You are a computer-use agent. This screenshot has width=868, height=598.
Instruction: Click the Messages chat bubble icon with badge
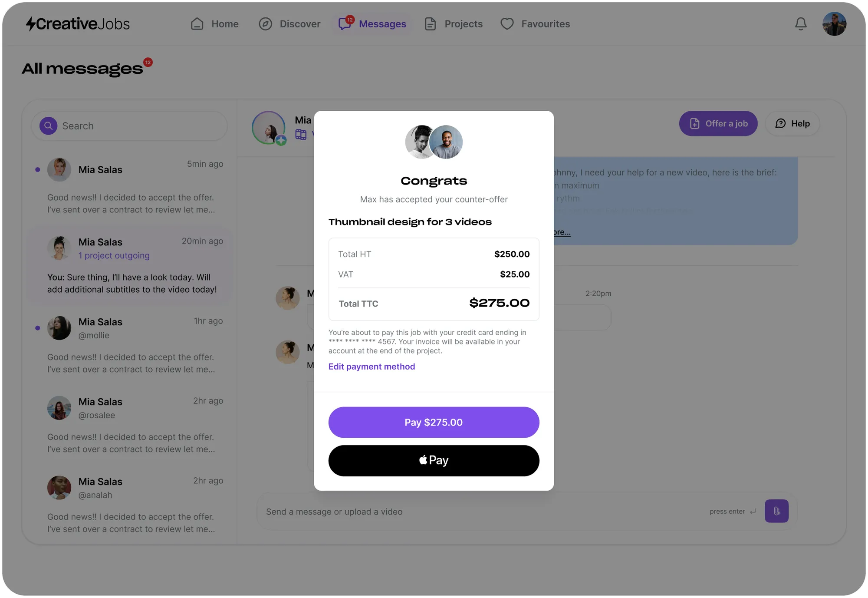[x=345, y=23]
